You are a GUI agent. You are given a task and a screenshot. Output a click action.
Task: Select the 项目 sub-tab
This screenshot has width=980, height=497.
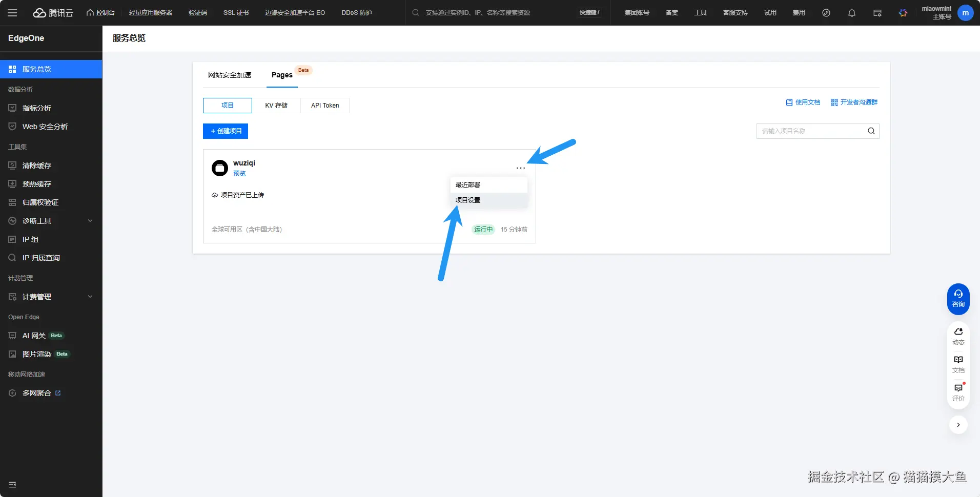coord(228,106)
